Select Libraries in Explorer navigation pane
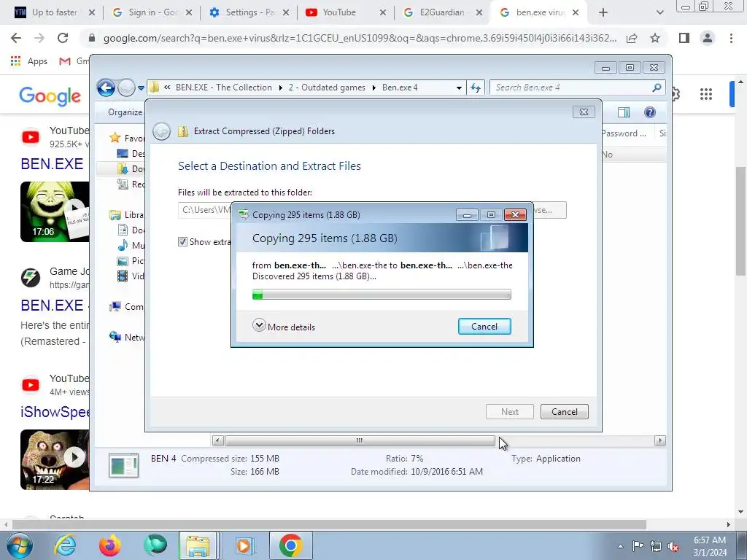 pos(127,215)
